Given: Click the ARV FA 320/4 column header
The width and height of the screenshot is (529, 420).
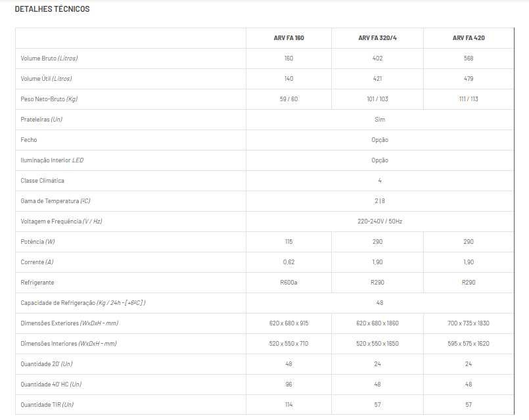Looking at the screenshot, I should 377,38.
